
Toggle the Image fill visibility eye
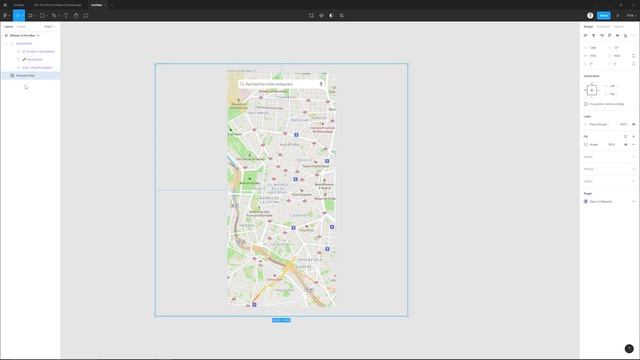[625, 144]
